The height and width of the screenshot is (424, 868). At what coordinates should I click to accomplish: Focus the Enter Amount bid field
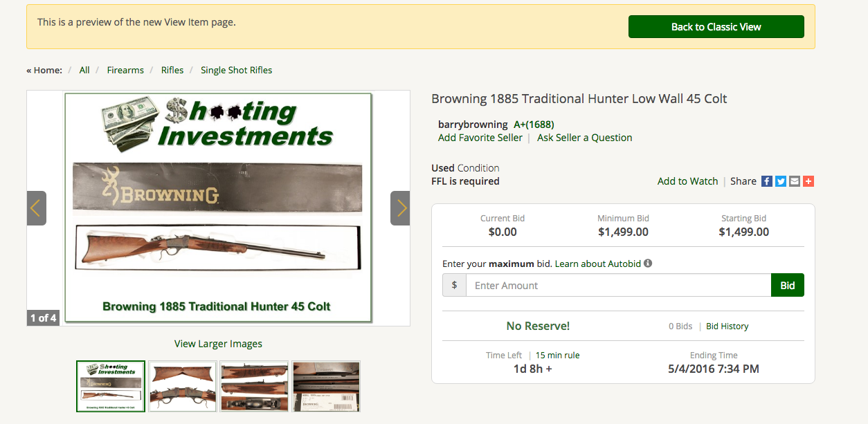[619, 285]
